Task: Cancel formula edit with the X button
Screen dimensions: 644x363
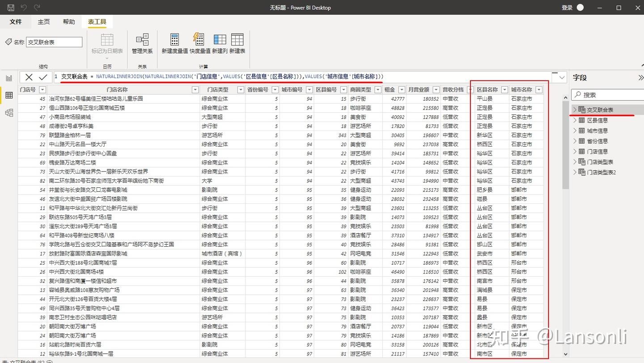Action: point(29,77)
